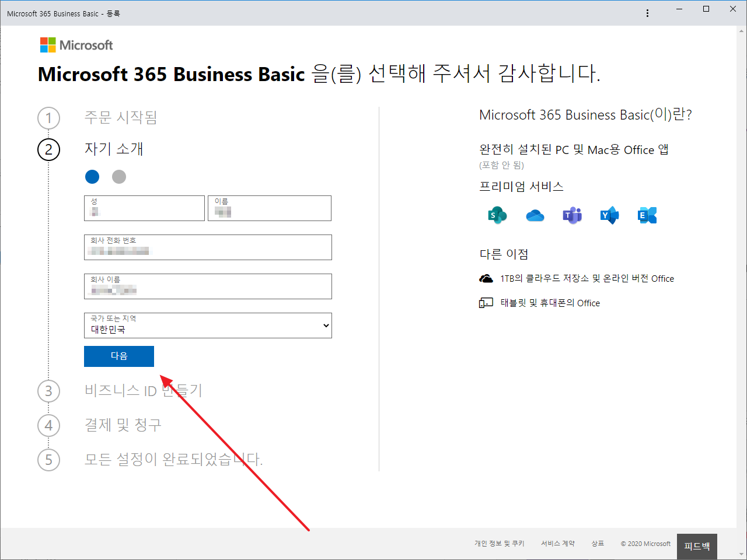Click the 회사 이름 field

pos(208,286)
